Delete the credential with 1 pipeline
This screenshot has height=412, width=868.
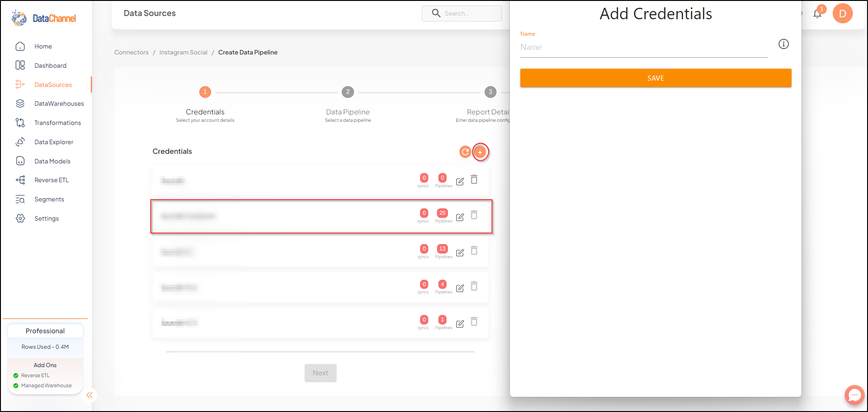[x=474, y=322]
